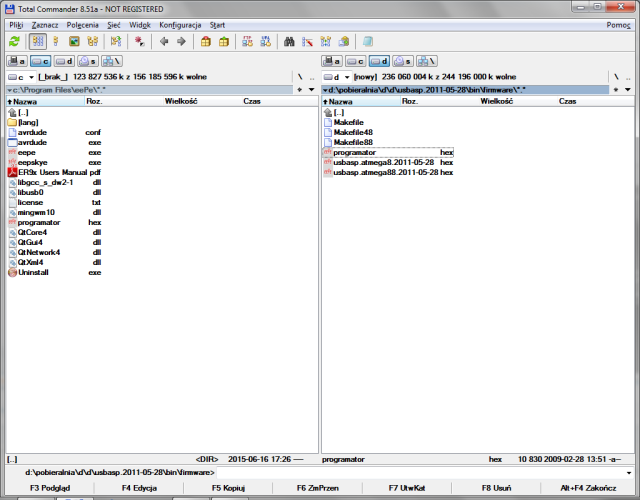Image resolution: width=640 pixels, height=500 pixels.
Task: Select drive c button in right panel
Action: click(x=356, y=61)
